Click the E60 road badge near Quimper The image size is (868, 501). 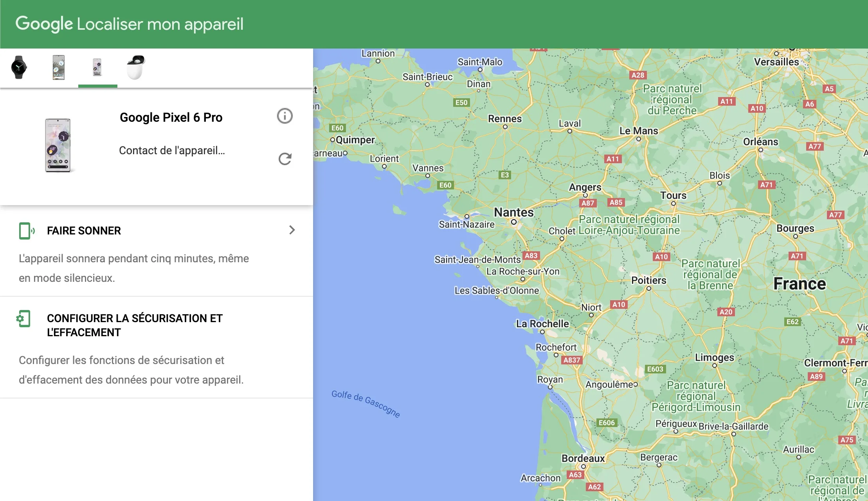[337, 128]
